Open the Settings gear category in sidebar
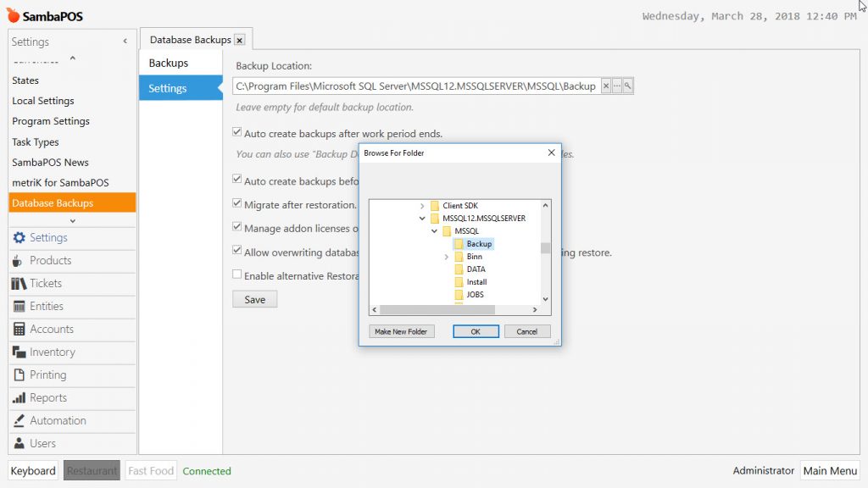The width and height of the screenshot is (868, 488). (x=19, y=237)
